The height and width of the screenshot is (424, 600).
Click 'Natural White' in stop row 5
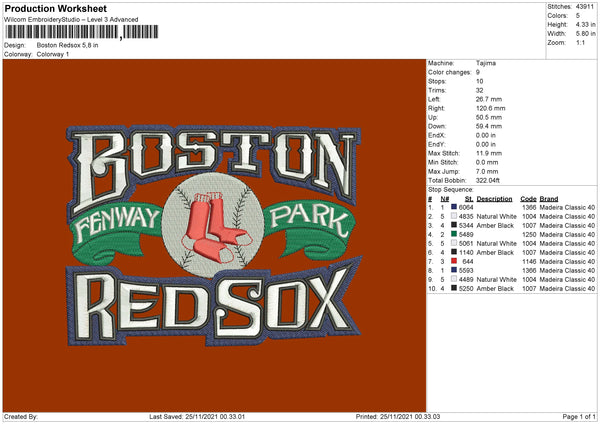point(497,243)
